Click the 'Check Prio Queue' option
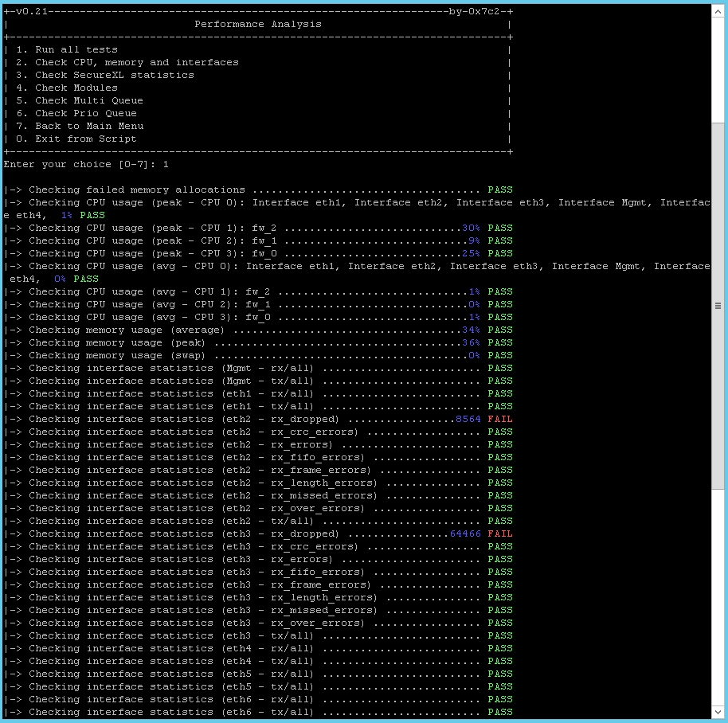The image size is (728, 723). [85, 113]
